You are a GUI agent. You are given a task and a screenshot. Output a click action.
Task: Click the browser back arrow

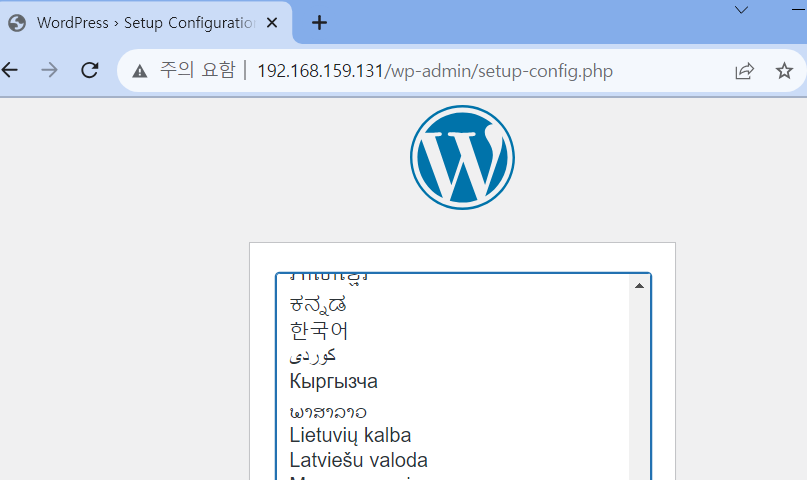[10, 70]
